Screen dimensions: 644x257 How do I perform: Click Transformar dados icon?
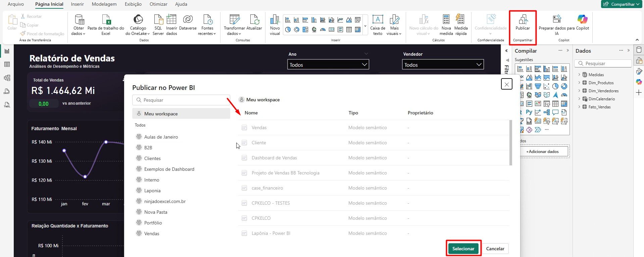234,19
